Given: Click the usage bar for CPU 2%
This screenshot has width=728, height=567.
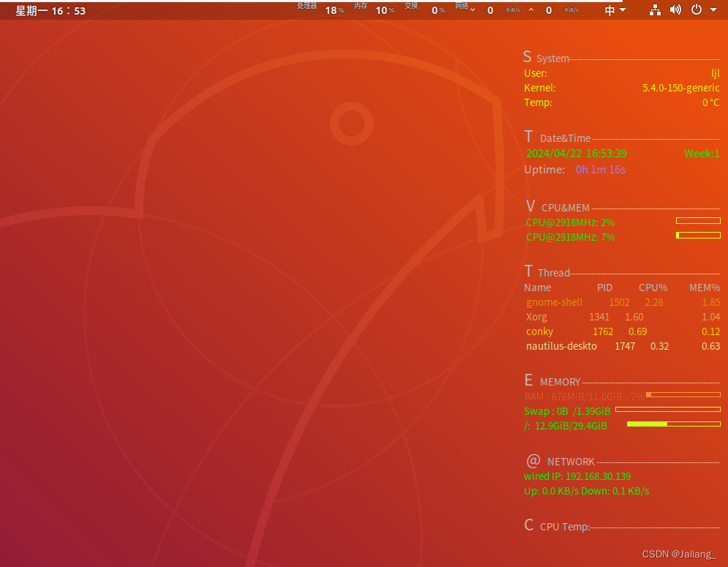Looking at the screenshot, I should click(x=698, y=220).
